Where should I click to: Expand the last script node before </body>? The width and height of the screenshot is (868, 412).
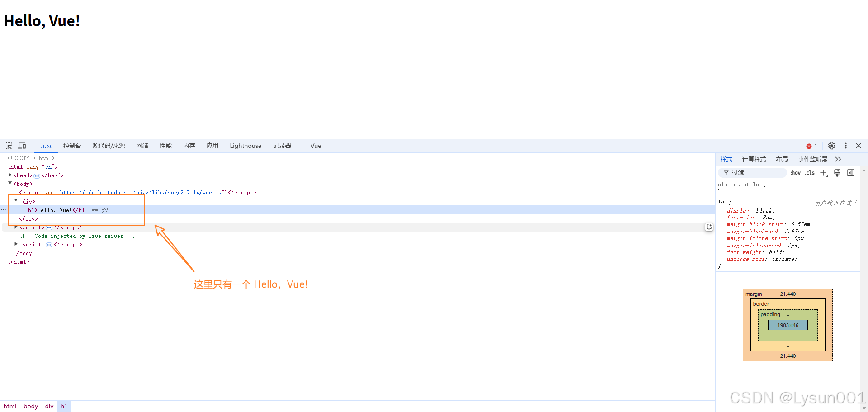[16, 244]
